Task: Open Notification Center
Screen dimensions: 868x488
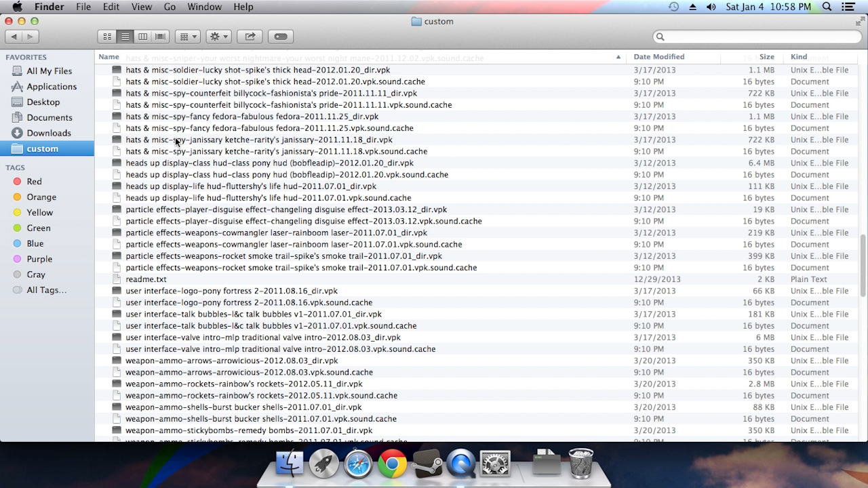Action: [848, 7]
